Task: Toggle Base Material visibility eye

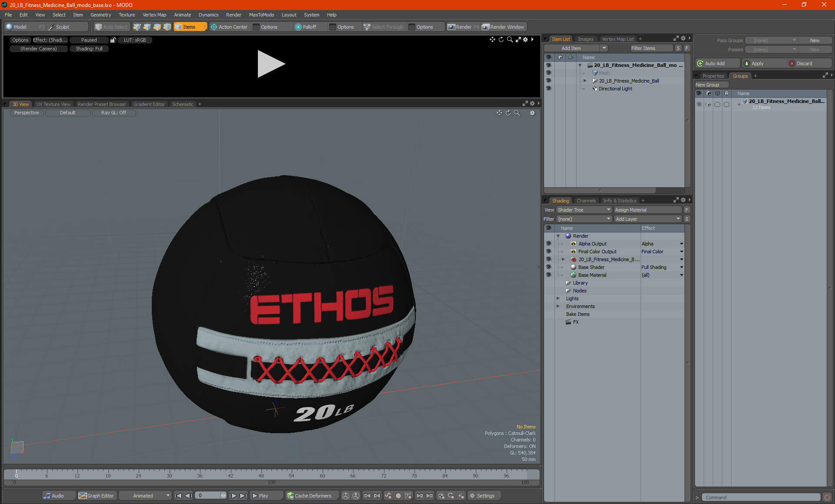Action: click(548, 275)
